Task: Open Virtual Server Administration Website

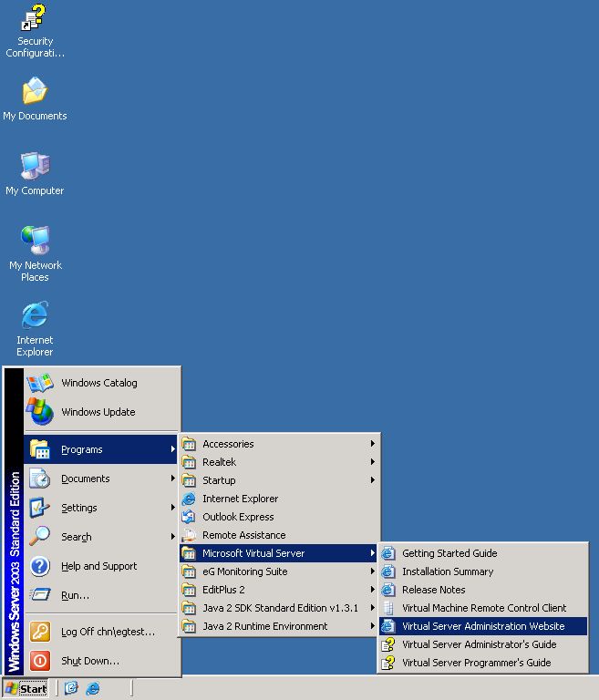Action: coord(483,626)
